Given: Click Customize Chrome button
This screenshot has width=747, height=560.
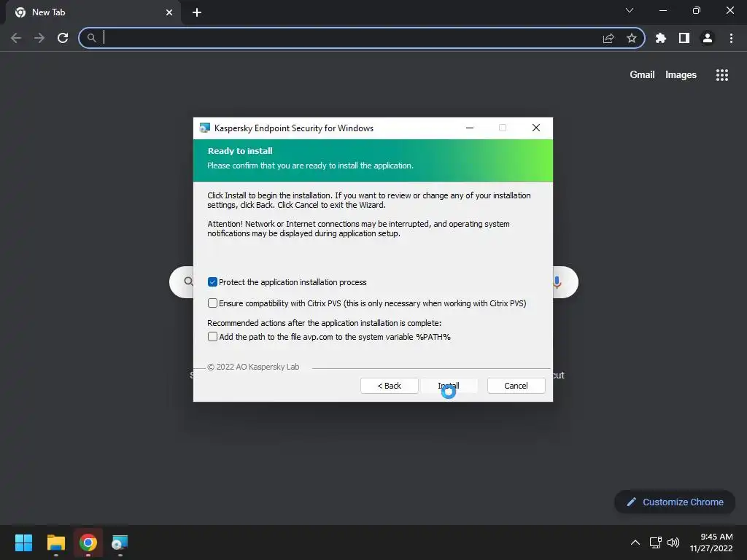Looking at the screenshot, I should 675,502.
